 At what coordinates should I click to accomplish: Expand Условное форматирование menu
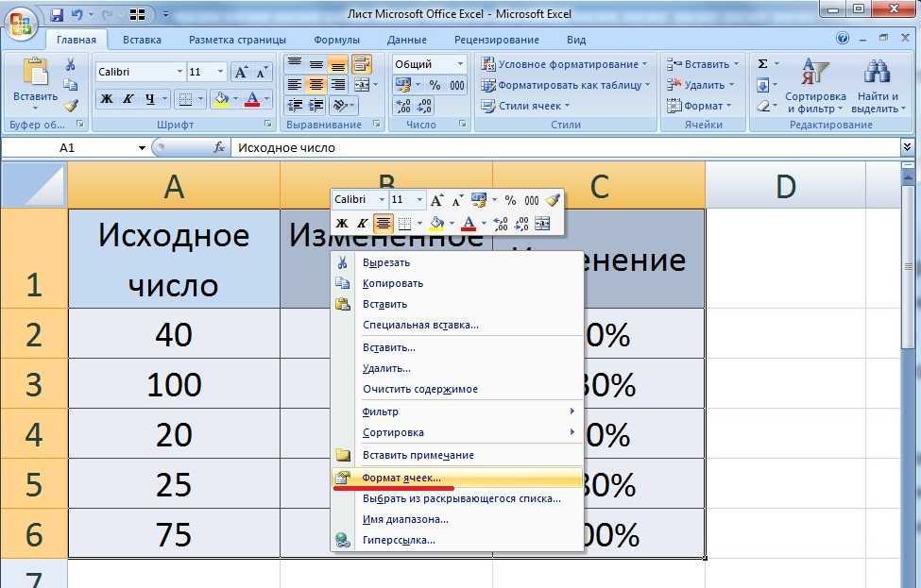point(564,64)
